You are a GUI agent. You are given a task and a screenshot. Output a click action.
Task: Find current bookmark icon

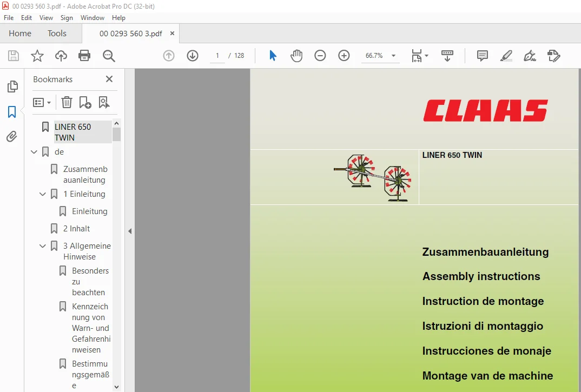104,102
